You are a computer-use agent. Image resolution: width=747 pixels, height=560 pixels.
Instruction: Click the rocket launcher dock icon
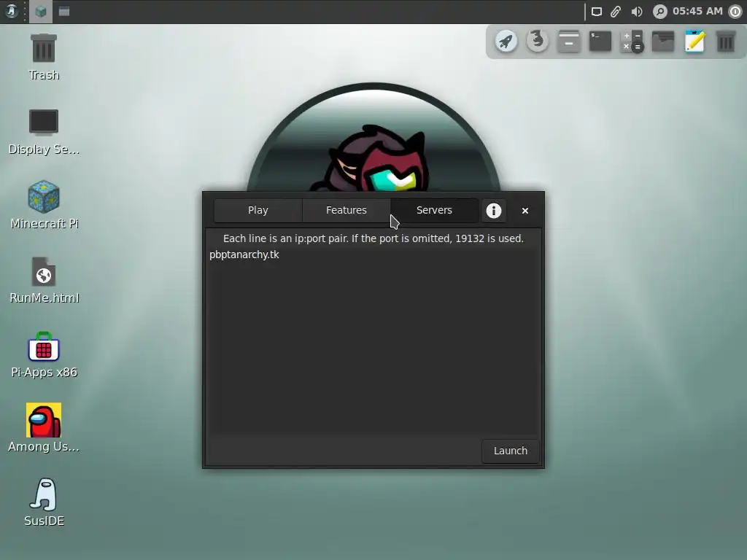[x=506, y=42]
